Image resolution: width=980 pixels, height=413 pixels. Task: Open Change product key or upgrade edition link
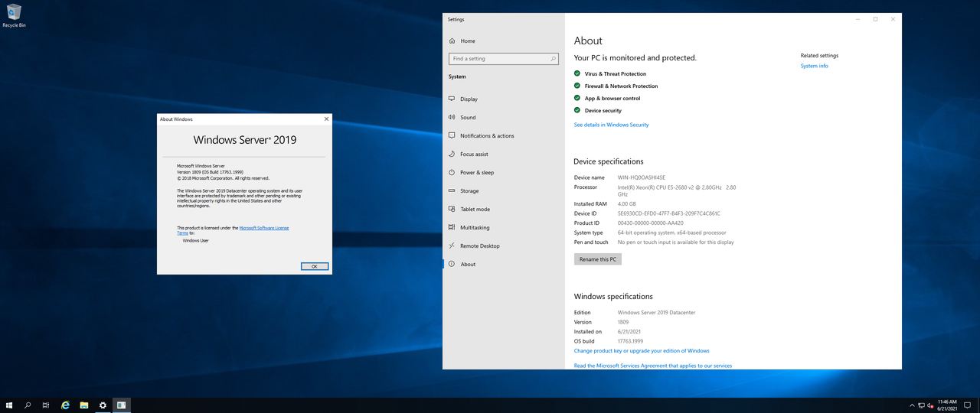[x=642, y=350]
